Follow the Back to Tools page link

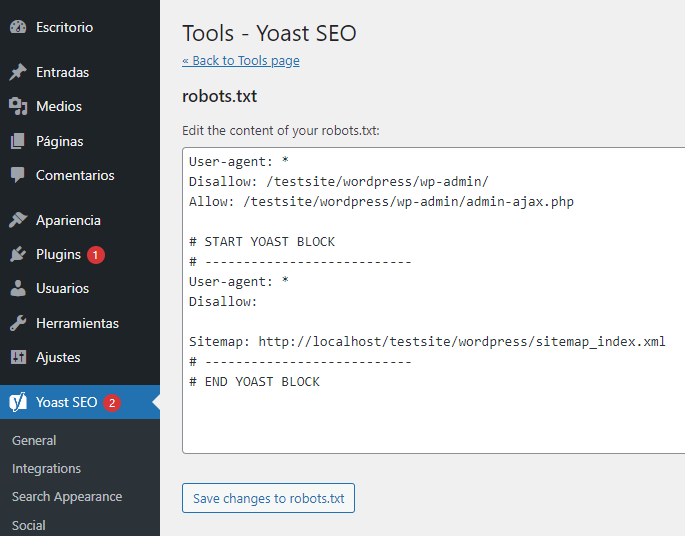coord(241,61)
